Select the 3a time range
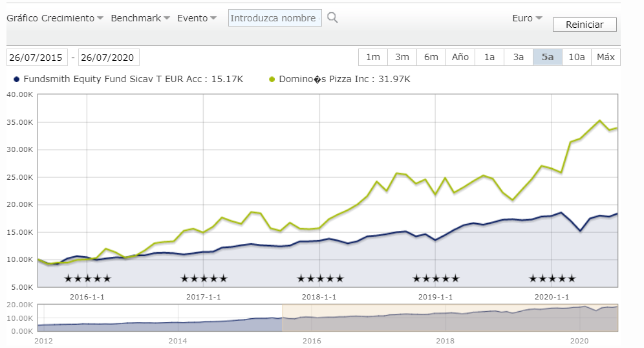 tap(519, 57)
